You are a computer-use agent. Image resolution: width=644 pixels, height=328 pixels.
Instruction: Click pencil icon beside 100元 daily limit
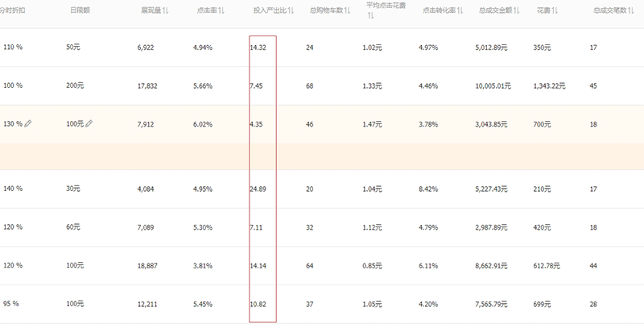[x=89, y=123]
